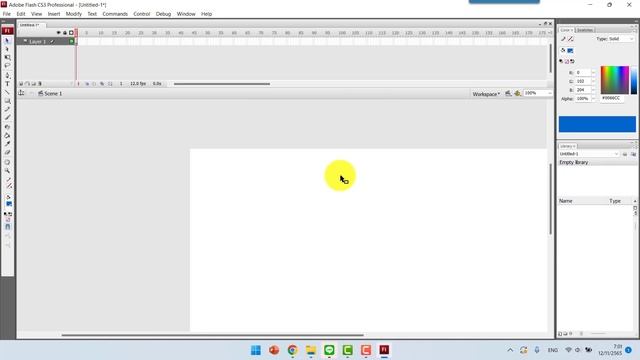Toggle Show/Hide All Layers eye icon
The width and height of the screenshot is (640, 360).
click(58, 33)
